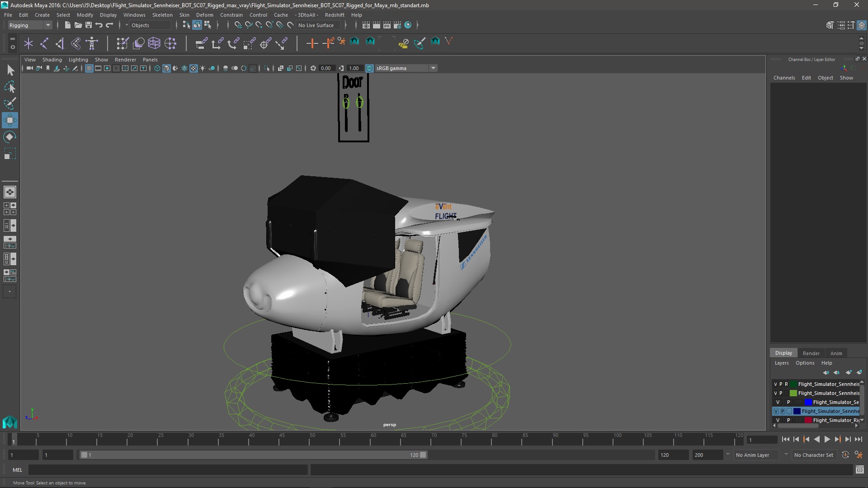
Task: Expand the Rigging mode dropdown
Action: tap(47, 25)
